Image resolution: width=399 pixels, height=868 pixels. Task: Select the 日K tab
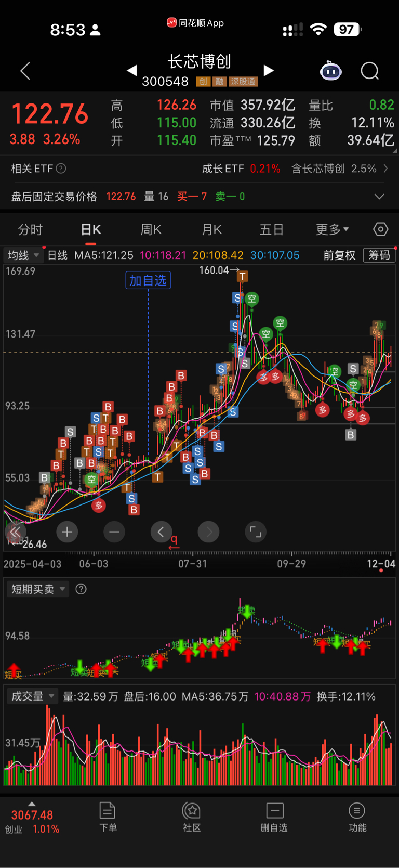(91, 229)
